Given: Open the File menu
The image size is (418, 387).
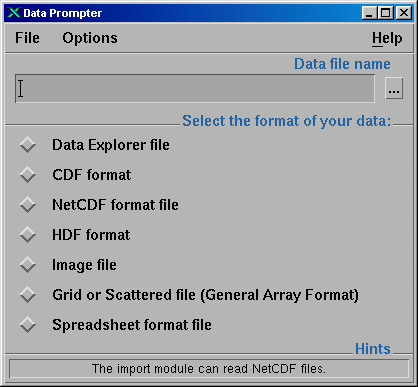Looking at the screenshot, I should (27, 38).
